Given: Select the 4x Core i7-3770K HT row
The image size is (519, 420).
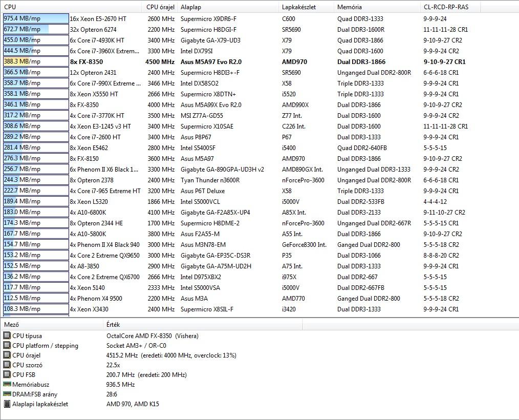Looking at the screenshot, I should pos(259,116).
